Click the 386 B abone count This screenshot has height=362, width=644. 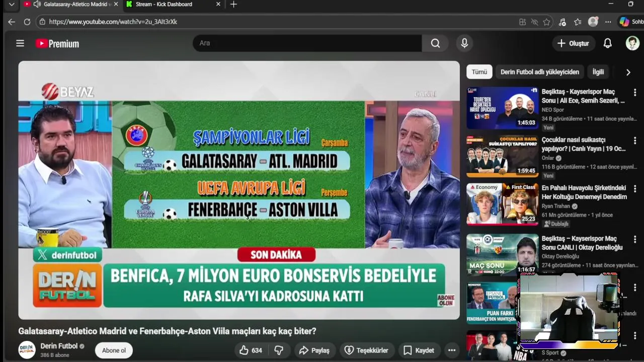[x=55, y=355]
